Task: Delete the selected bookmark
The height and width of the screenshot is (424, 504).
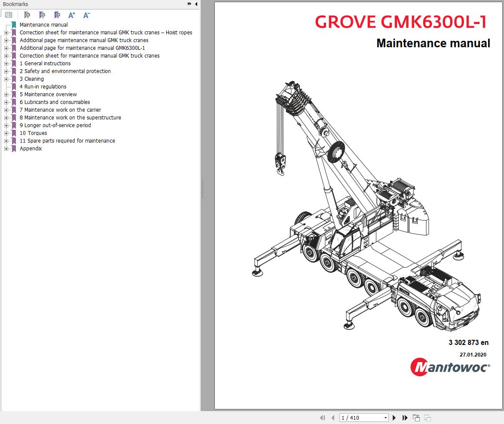Action: point(27,15)
